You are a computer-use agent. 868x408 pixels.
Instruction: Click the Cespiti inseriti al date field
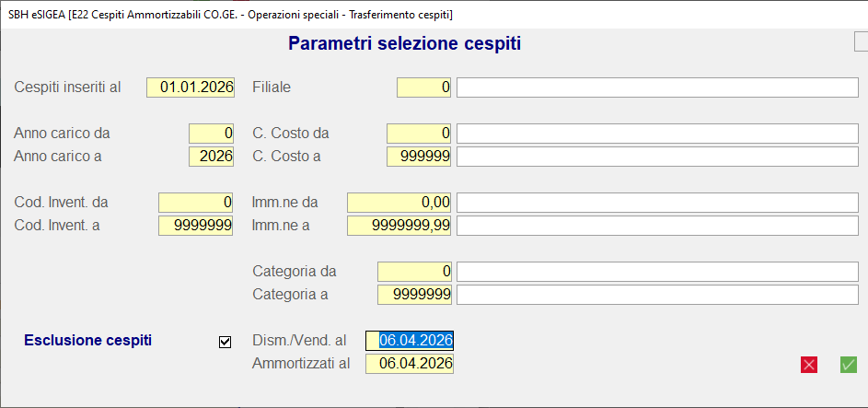click(191, 87)
